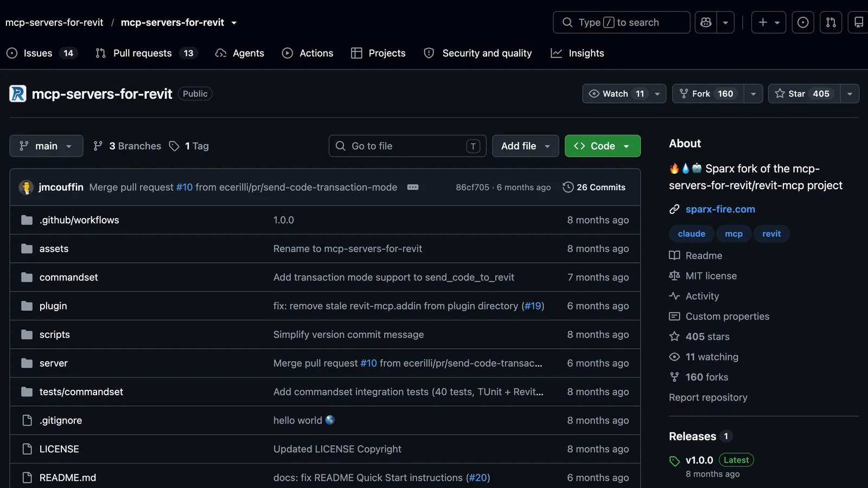Open the Copilot dropdown arrow in the header

coord(725,22)
